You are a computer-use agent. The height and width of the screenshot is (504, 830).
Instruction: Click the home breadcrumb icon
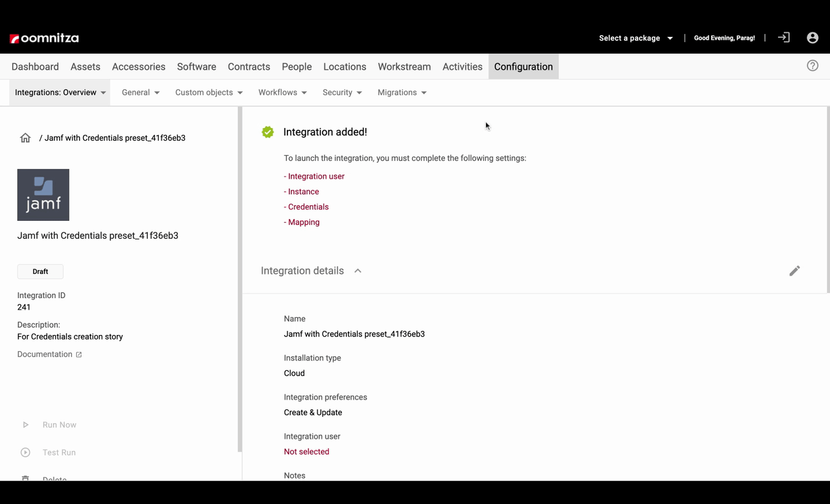click(x=25, y=138)
